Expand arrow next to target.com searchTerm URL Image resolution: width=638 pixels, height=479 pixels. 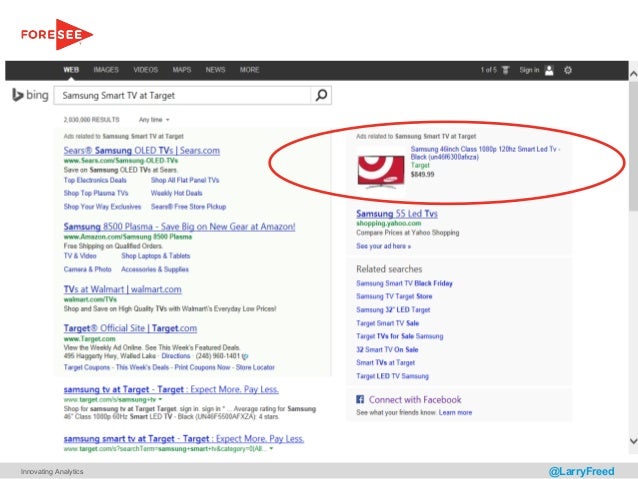coord(271,448)
